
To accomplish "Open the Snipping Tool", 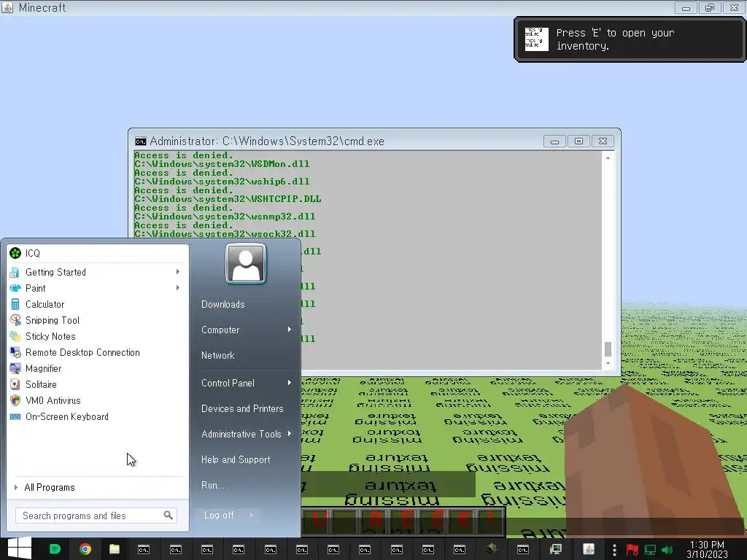I will point(98,321).
